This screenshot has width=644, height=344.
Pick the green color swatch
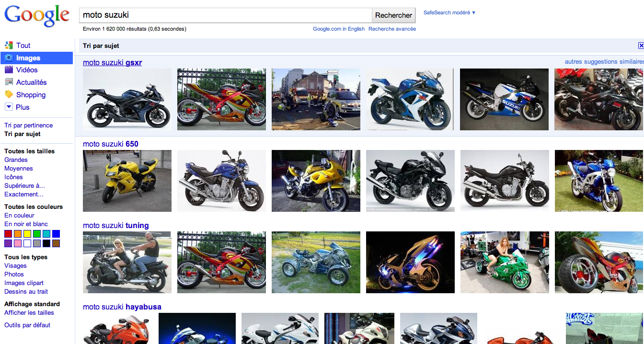(x=37, y=234)
